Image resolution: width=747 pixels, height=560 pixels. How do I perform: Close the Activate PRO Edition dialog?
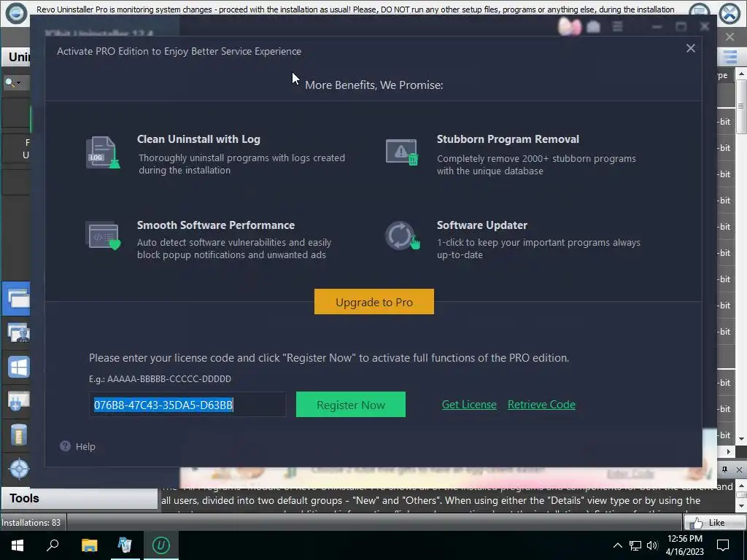tap(691, 48)
